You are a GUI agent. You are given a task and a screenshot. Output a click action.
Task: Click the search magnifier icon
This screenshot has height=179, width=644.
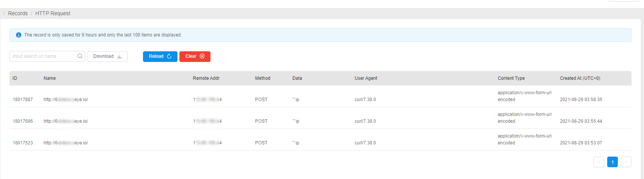tap(80, 56)
